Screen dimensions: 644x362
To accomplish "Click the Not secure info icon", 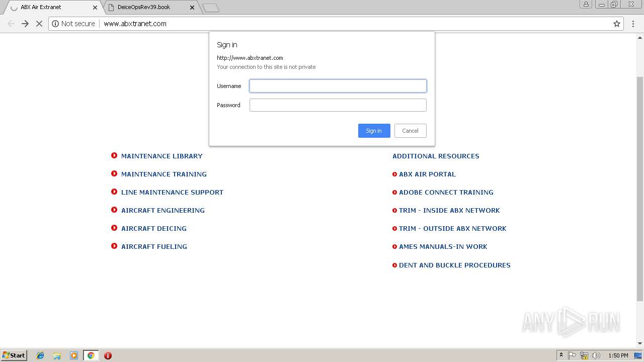I will click(55, 24).
